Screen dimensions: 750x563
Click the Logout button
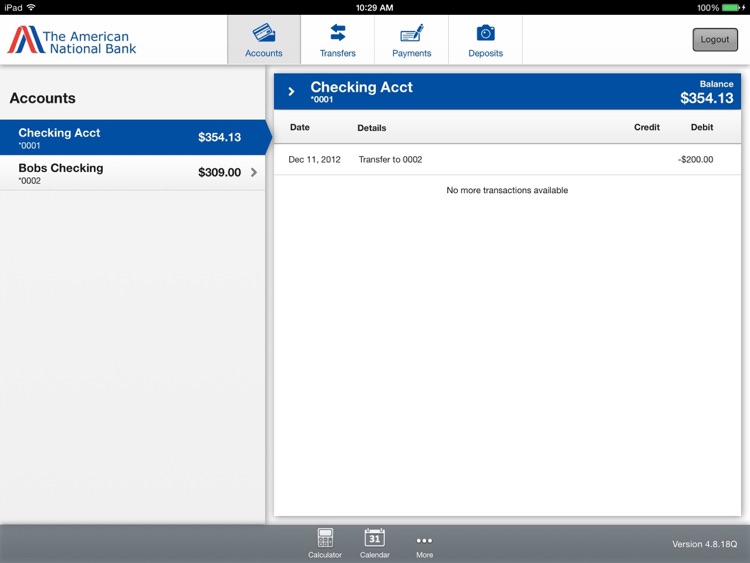click(715, 40)
